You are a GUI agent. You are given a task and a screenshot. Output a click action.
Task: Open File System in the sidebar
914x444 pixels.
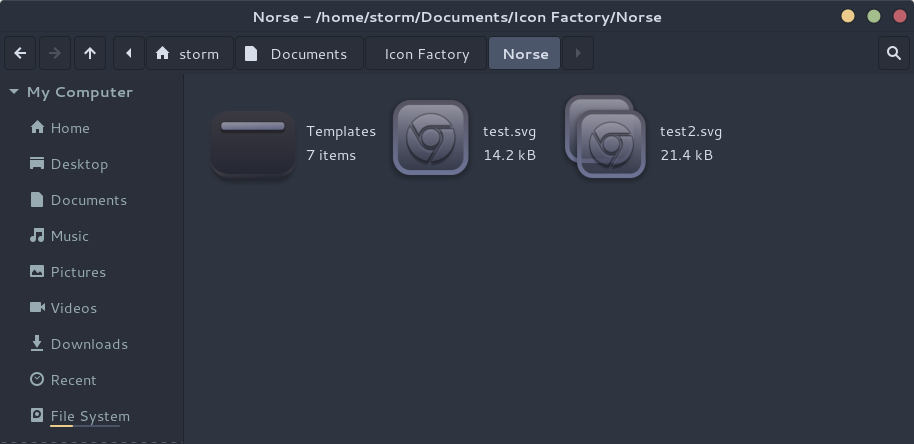click(92, 416)
